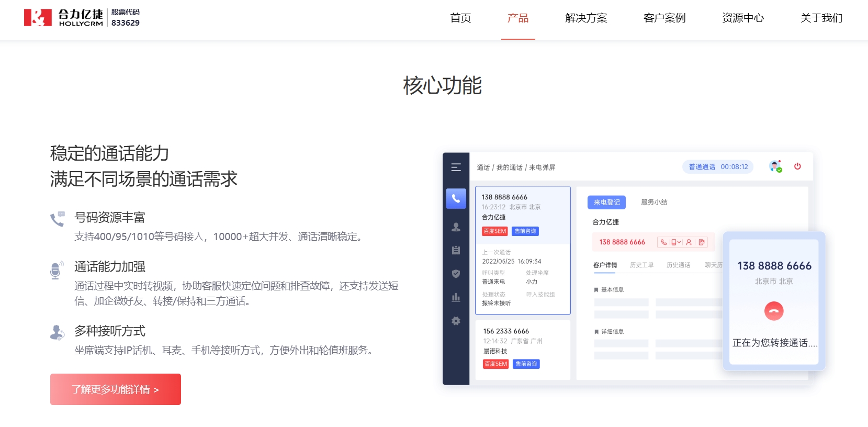Image resolution: width=868 pixels, height=427 pixels.
Task: Click the stock code 833629 text
Action: coord(126,23)
